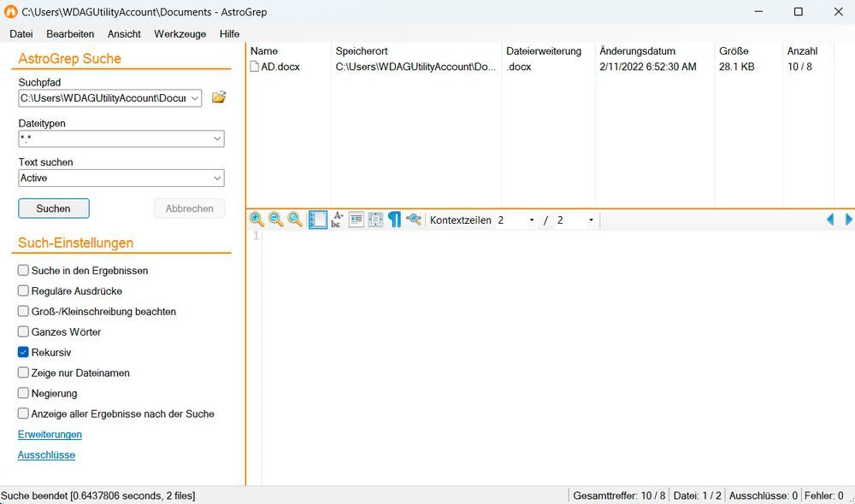Disable the Rekursiv checkbox

[x=24, y=352]
